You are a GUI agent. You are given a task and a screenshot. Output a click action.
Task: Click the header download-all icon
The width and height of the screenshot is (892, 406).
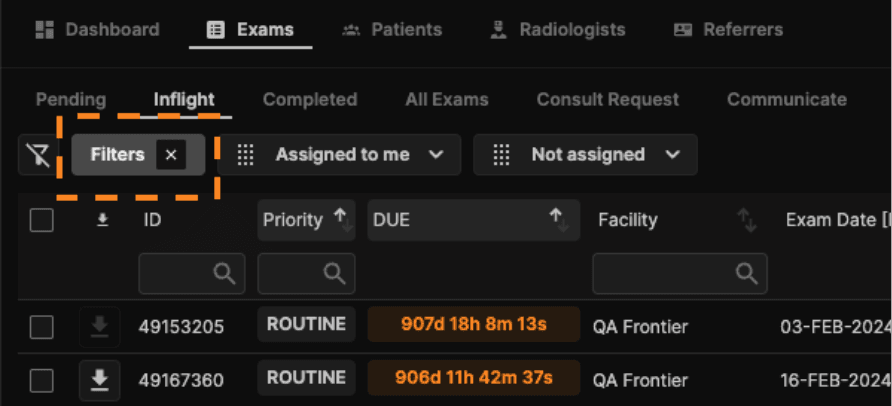click(102, 220)
